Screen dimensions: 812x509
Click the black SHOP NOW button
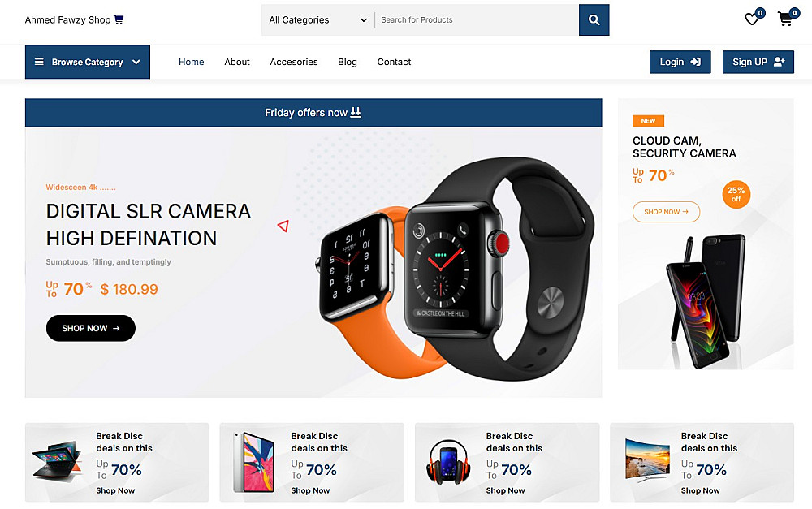tap(91, 328)
